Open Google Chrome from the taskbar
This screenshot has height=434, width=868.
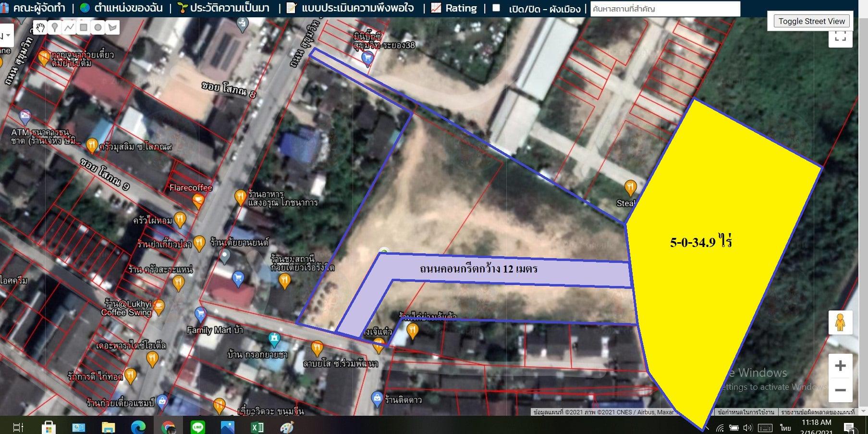(x=168, y=427)
